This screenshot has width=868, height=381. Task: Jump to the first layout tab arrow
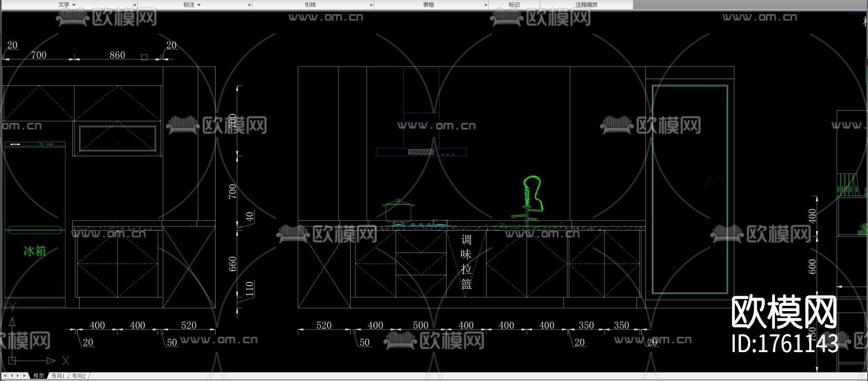tap(5, 375)
